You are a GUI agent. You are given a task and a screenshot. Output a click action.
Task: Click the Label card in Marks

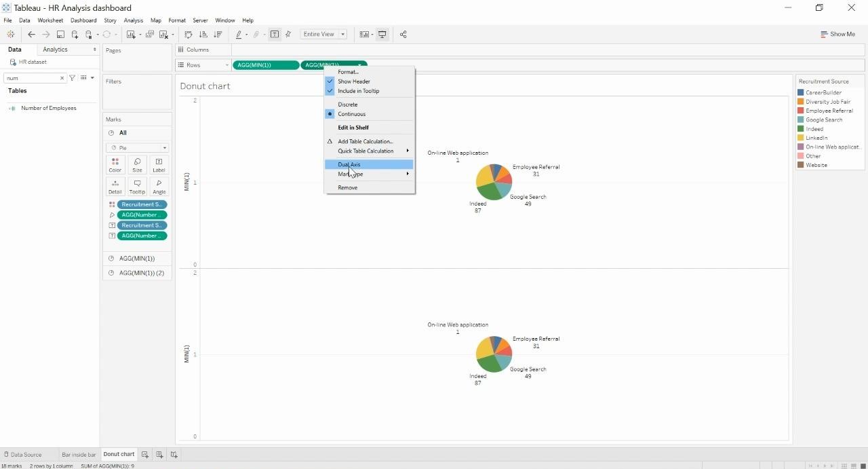click(x=159, y=165)
